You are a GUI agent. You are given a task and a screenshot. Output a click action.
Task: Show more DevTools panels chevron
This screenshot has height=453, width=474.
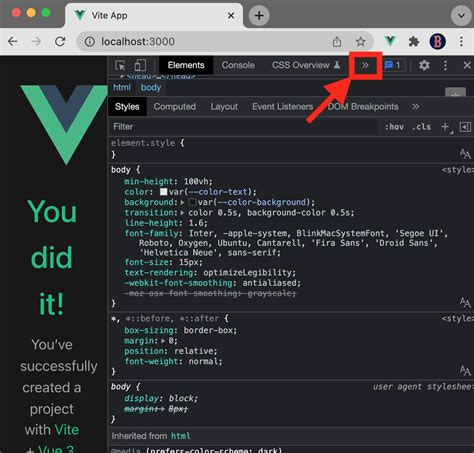(x=365, y=65)
